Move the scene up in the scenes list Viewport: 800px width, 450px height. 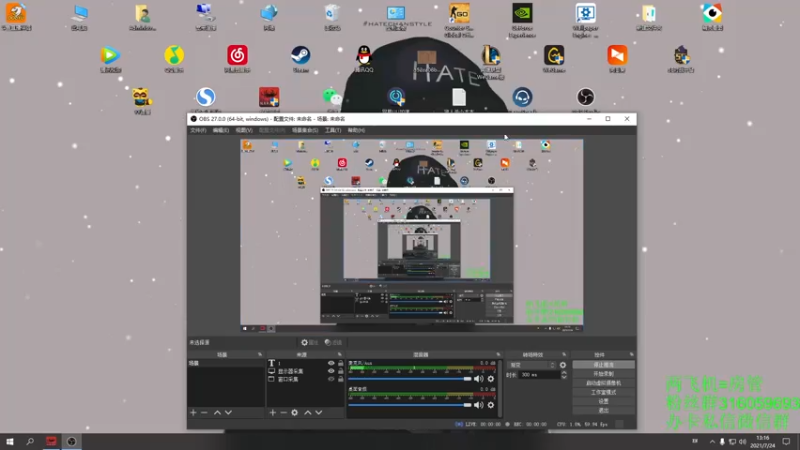click(217, 412)
